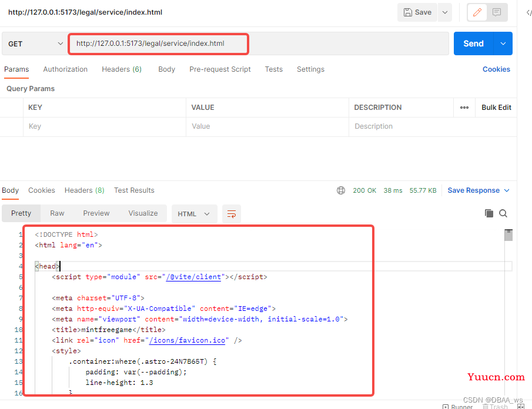This screenshot has height=409, width=532.
Task: Switch to the Preview view
Action: tap(96, 213)
